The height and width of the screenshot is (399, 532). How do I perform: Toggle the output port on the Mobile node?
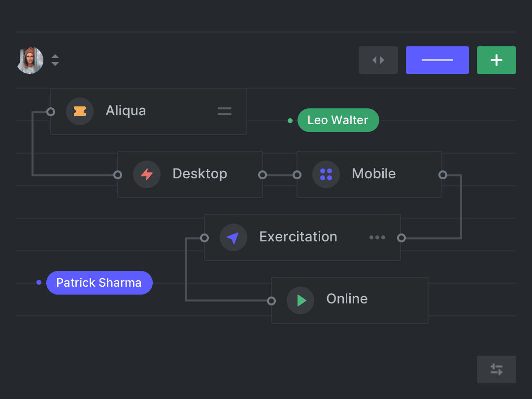click(443, 174)
